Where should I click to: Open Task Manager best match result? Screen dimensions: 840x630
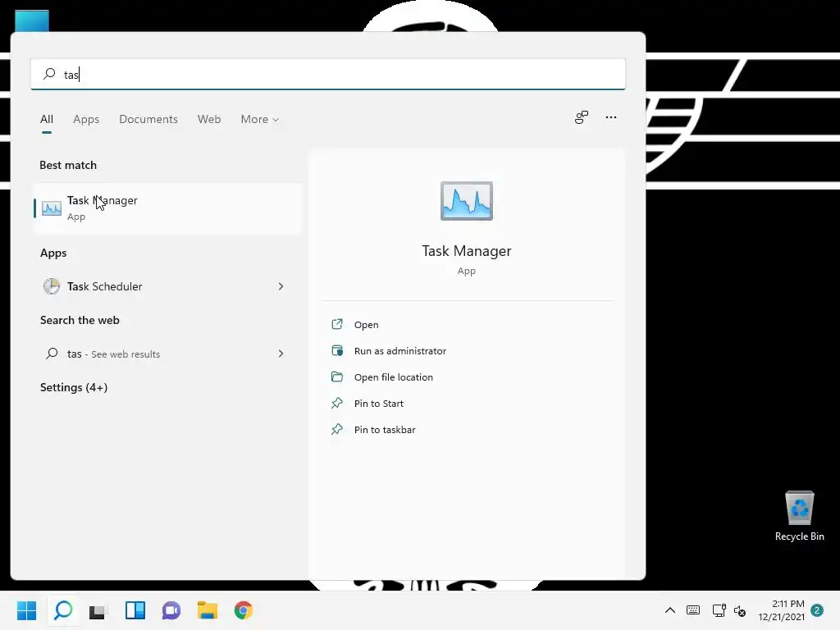pyautogui.click(x=167, y=208)
